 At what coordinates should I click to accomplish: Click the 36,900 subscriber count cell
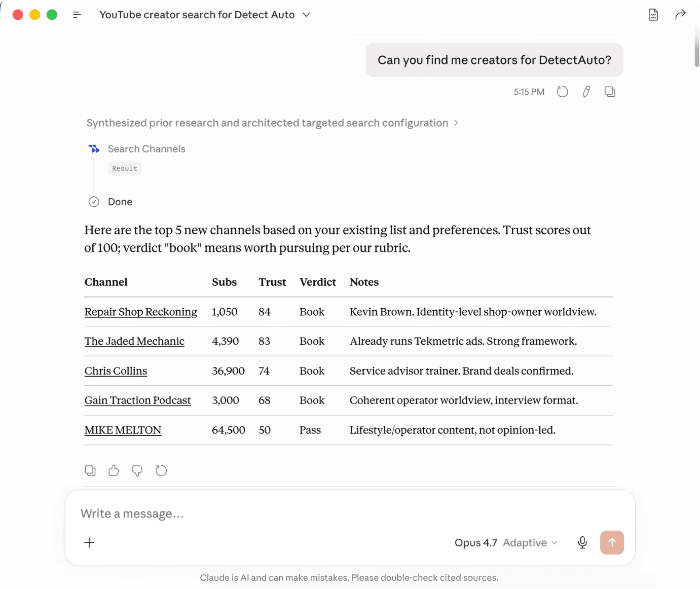pyautogui.click(x=228, y=371)
